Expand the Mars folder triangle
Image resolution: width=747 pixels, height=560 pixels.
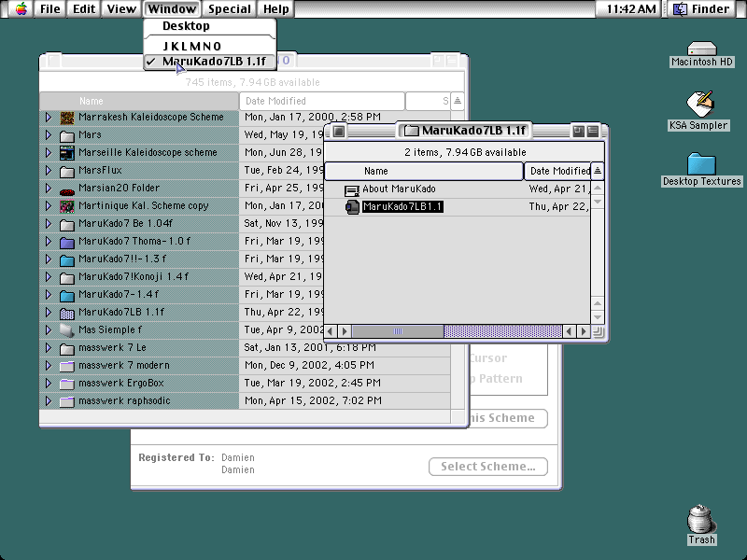click(x=49, y=134)
